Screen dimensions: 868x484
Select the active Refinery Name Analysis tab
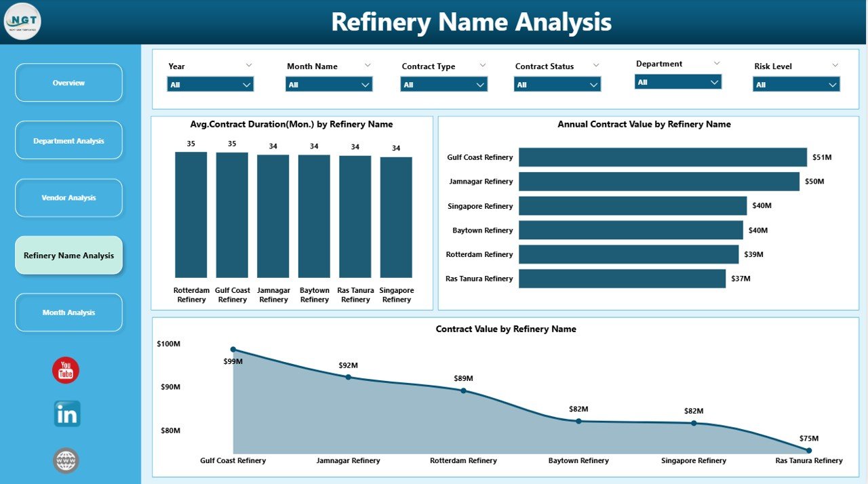(68, 256)
